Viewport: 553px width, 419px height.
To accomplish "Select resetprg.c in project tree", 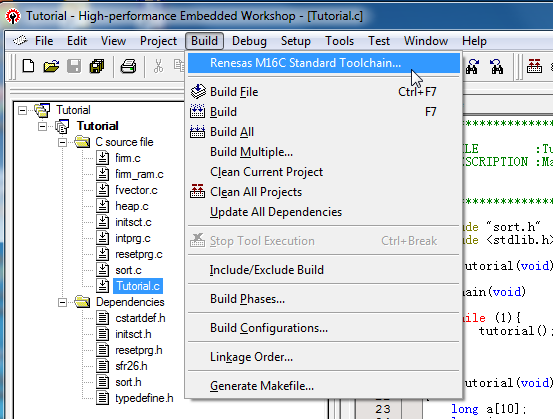I will pyautogui.click(x=139, y=254).
